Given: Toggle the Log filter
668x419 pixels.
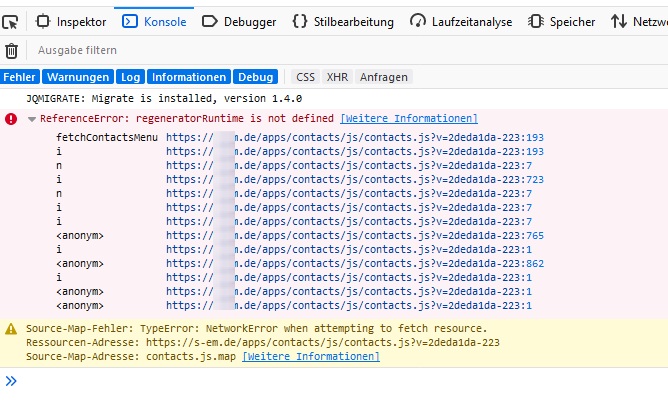Looking at the screenshot, I should pyautogui.click(x=130, y=77).
